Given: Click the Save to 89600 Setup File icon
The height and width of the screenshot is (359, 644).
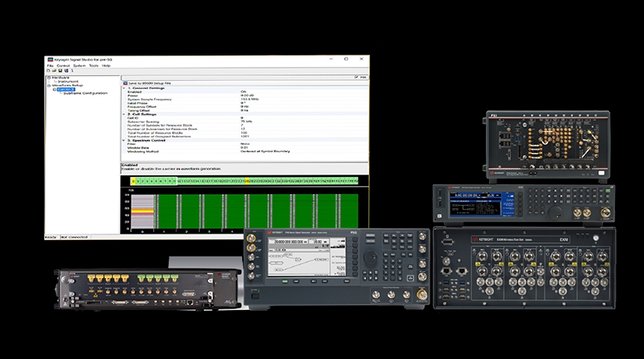Looking at the screenshot, I should (125, 83).
